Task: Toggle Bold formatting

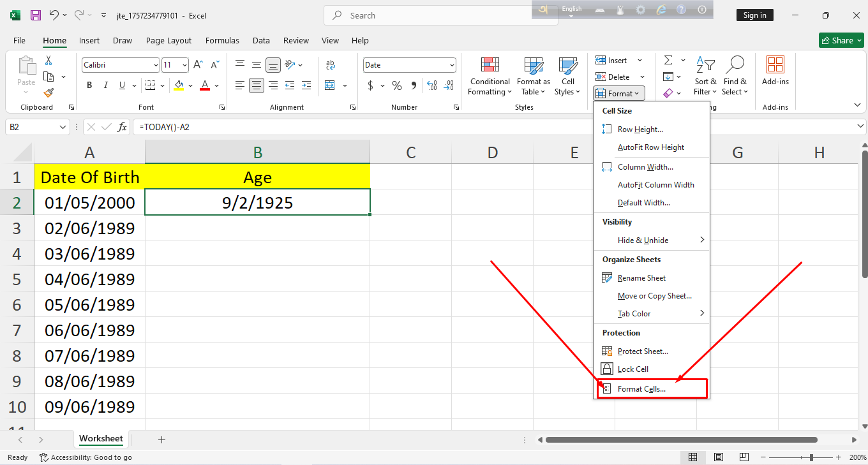Action: pos(89,85)
